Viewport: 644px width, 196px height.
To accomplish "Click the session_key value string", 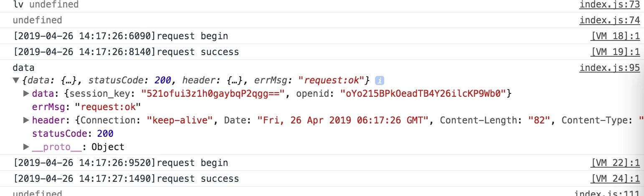I will pyautogui.click(x=213, y=93).
